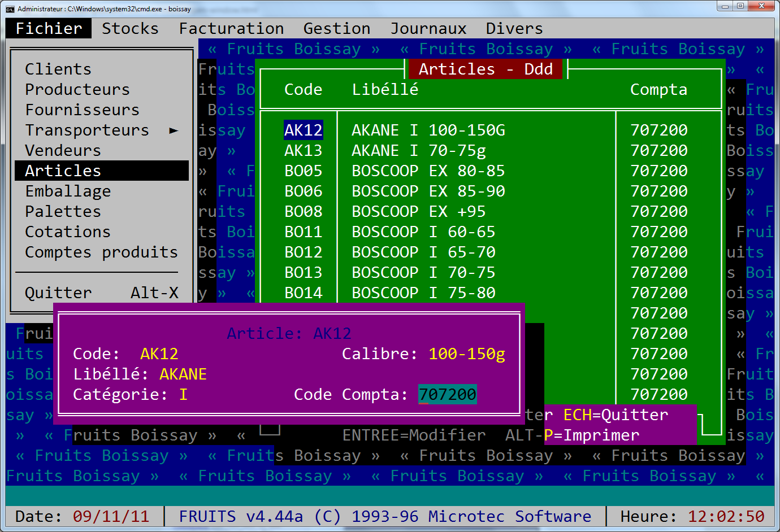The height and width of the screenshot is (532, 780).
Task: Click Compta value in AK12 row
Action: (x=659, y=130)
